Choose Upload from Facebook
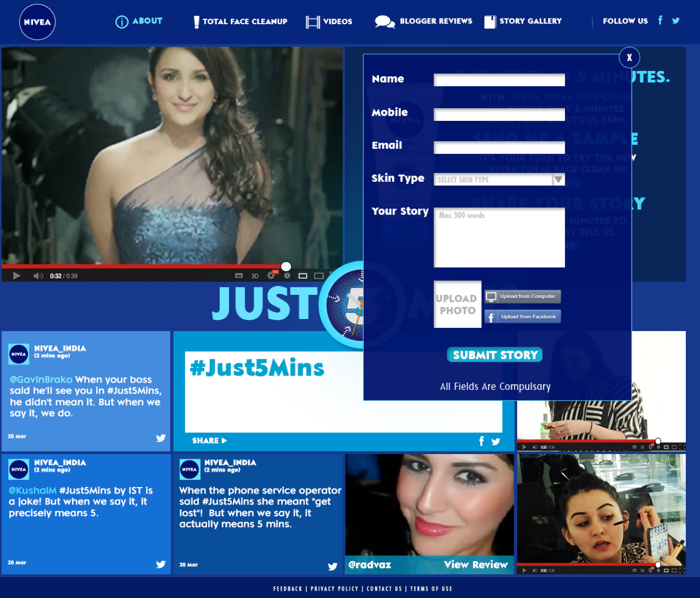This screenshot has width=700, height=598. (523, 316)
